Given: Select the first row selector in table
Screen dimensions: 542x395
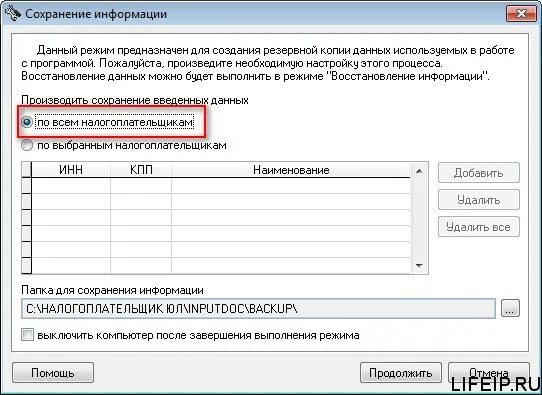Looking at the screenshot, I should point(26,186).
